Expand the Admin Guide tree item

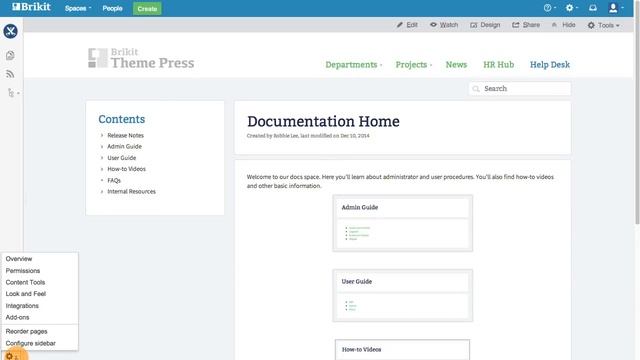102,147
